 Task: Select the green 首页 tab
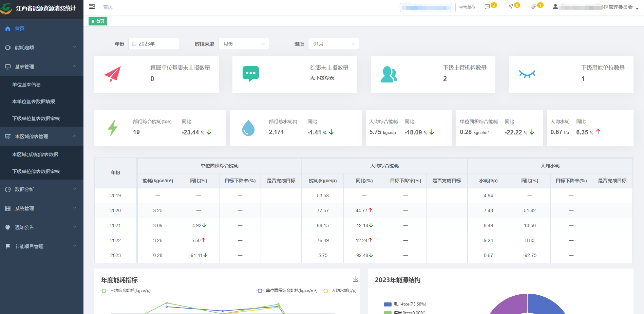pos(98,21)
